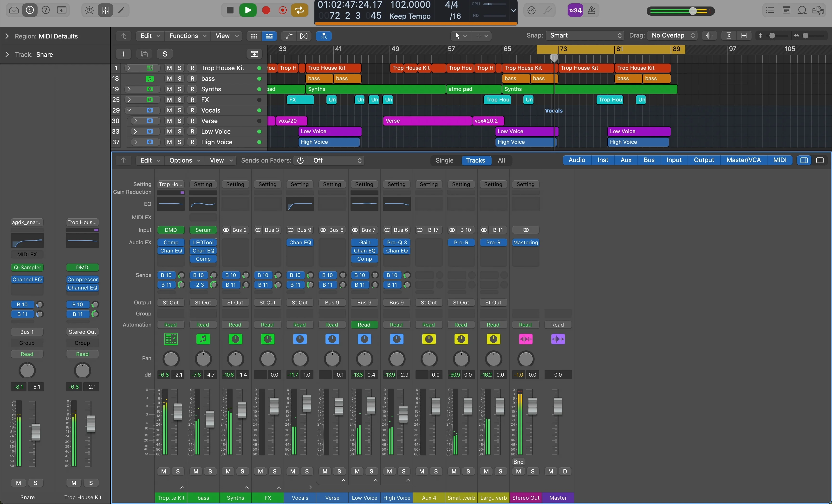Enable Cycle mode with the yellow loop icon
The width and height of the screenshot is (832, 504).
(299, 10)
